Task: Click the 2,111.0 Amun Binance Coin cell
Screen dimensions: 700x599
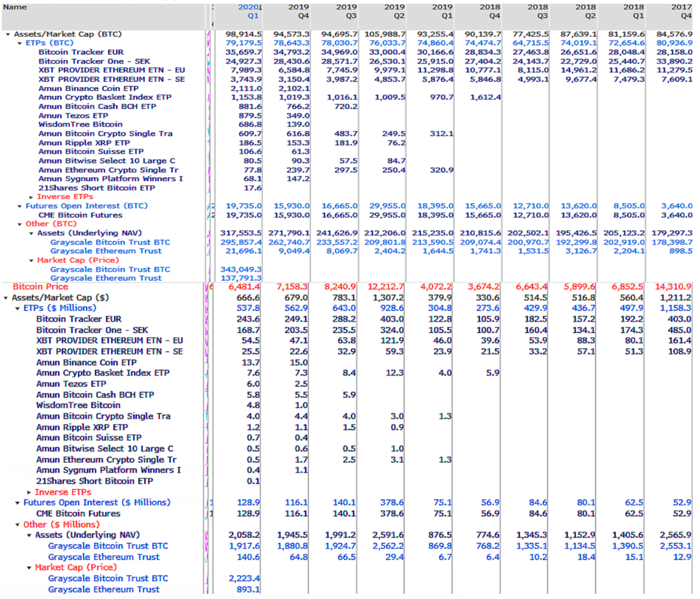Action: pos(246,89)
